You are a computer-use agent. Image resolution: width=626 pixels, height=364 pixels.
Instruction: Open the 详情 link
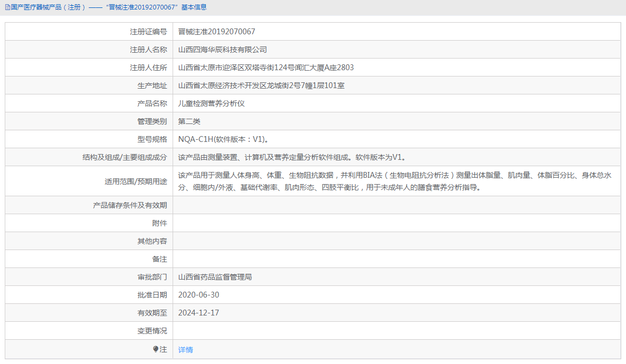pos(185,349)
